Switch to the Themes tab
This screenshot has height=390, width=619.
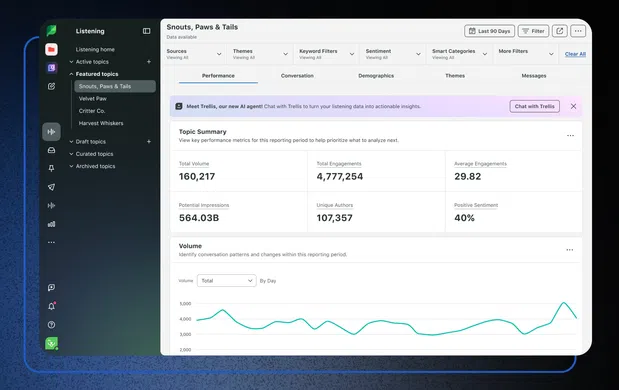tap(455, 76)
